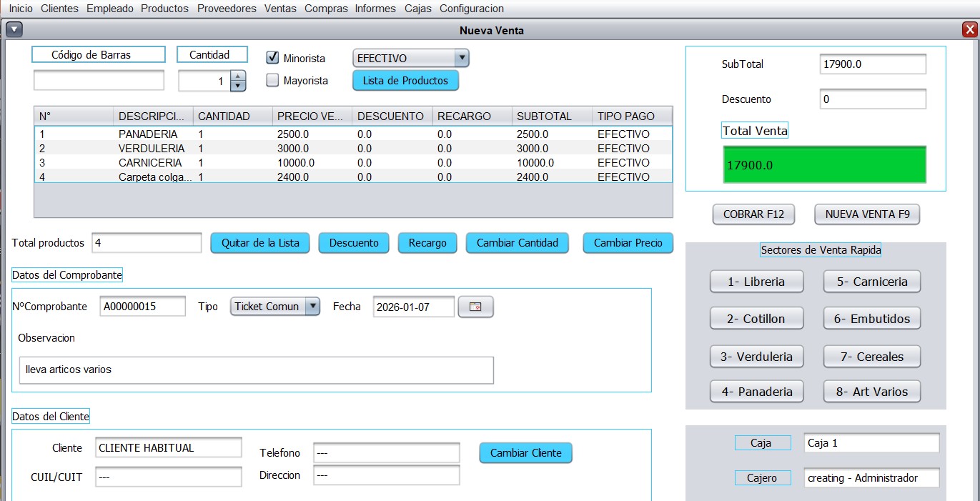980x501 pixels.
Task: Focus the Código de Barras input field
Action: point(99,81)
